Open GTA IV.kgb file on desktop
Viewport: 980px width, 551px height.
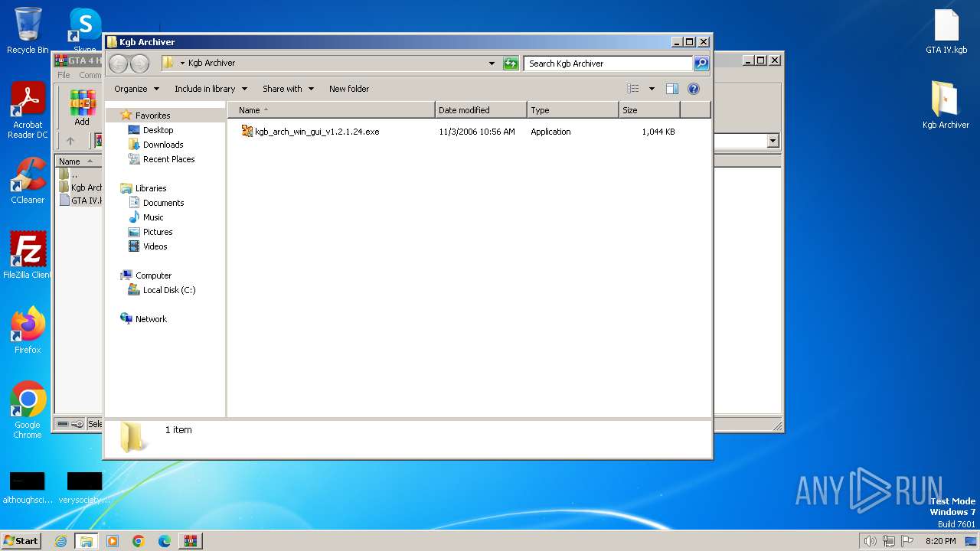[946, 31]
